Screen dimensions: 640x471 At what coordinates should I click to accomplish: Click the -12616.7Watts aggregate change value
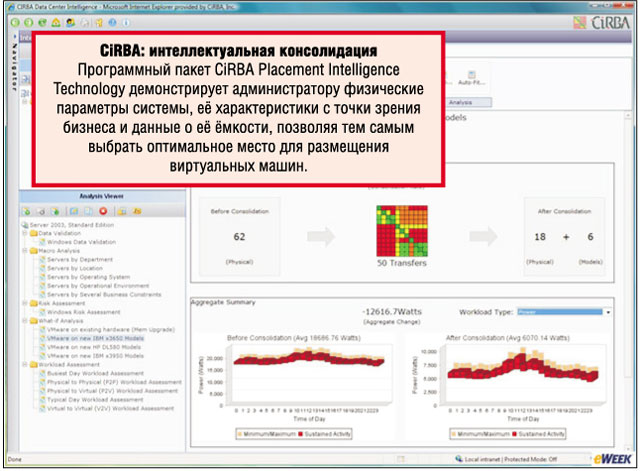pos(392,312)
